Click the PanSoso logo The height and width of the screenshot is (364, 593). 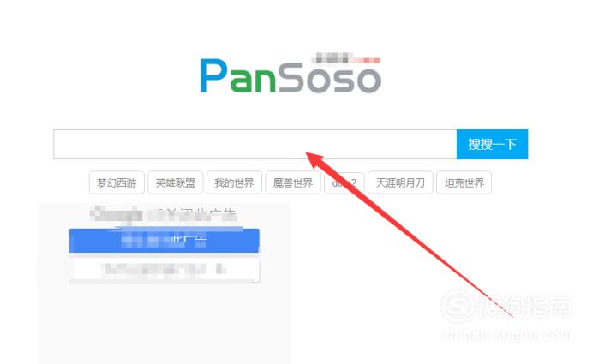click(291, 76)
